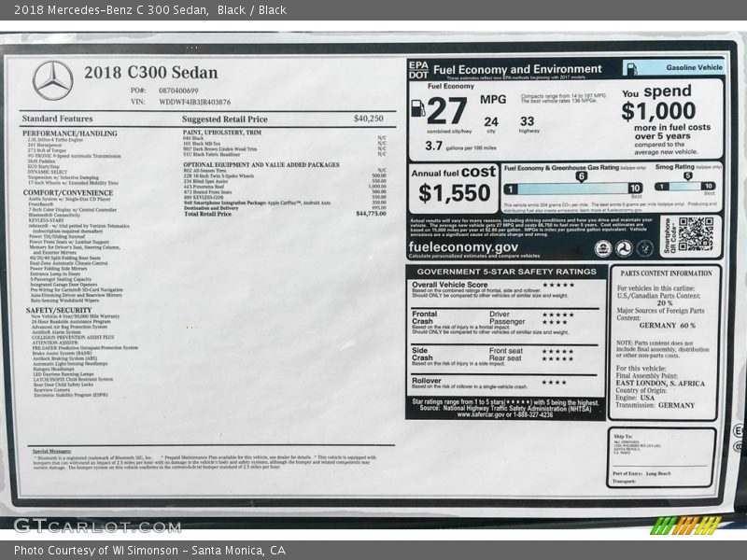
Task: Click the Frontal Crash label
Action: coord(424,317)
